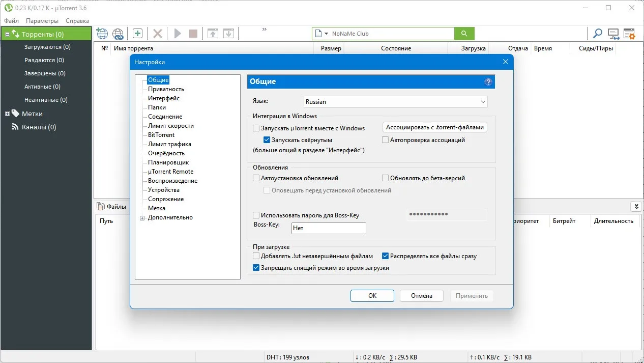Click the Boss-Key input field
644x363 pixels.
pos(329,228)
